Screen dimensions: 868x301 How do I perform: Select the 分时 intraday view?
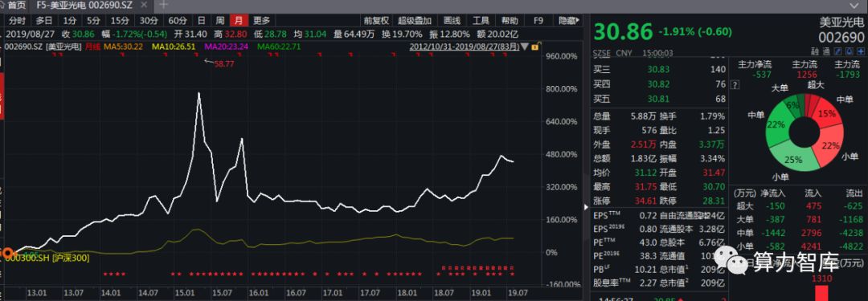click(17, 21)
